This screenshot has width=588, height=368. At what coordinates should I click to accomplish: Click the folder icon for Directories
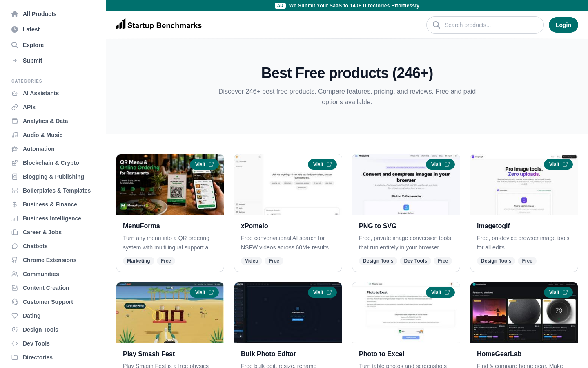click(x=15, y=357)
